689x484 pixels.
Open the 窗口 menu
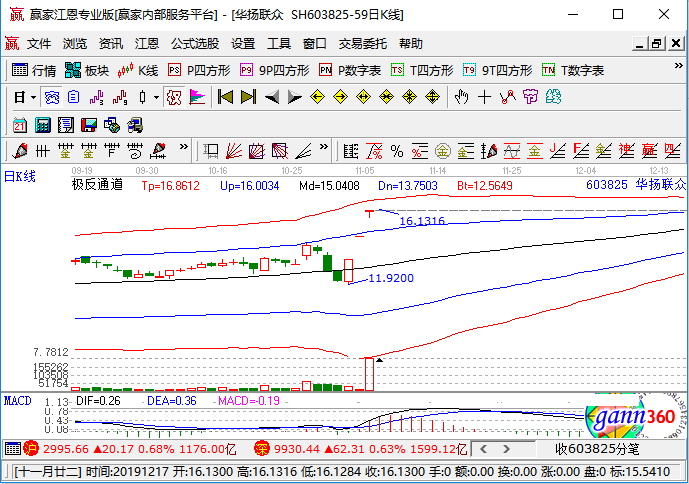click(x=315, y=44)
